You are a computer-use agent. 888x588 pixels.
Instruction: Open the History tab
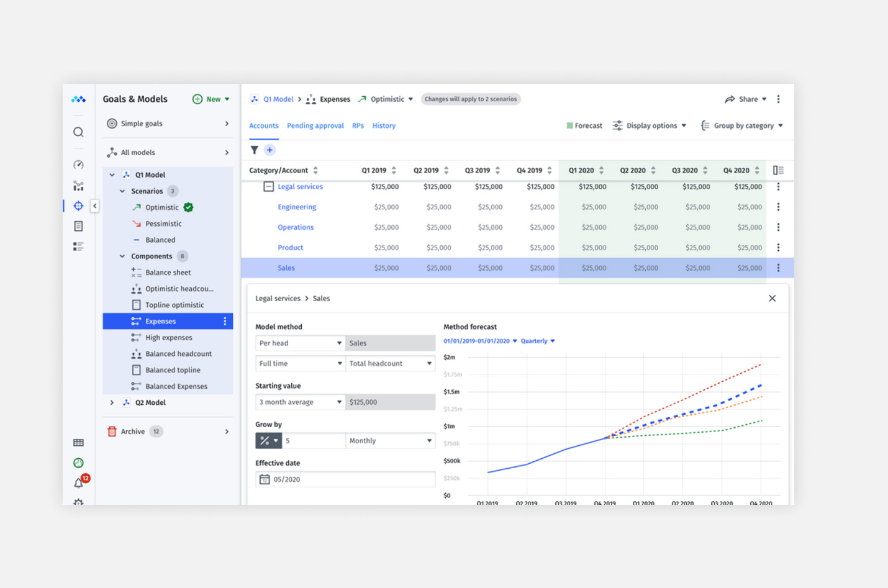click(x=384, y=125)
